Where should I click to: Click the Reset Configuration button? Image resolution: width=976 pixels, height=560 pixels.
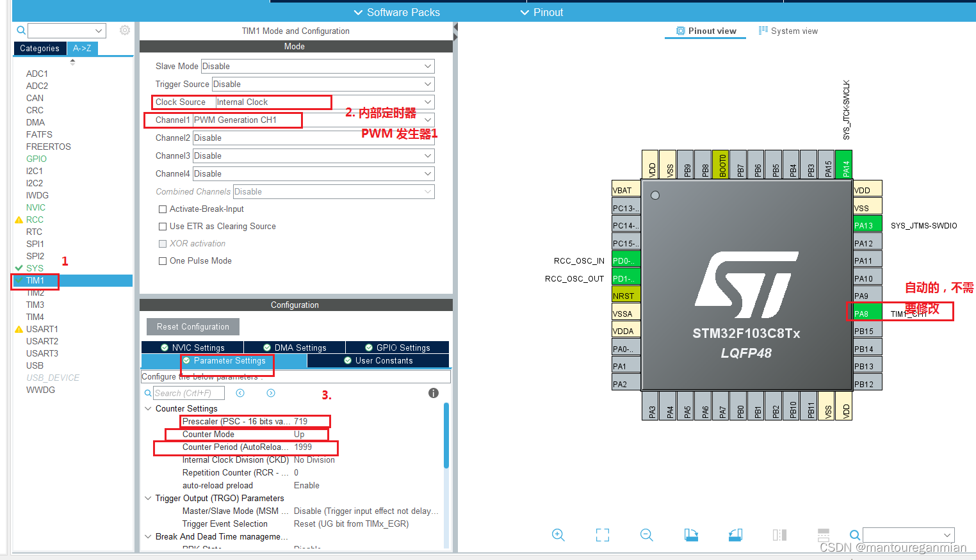(193, 326)
